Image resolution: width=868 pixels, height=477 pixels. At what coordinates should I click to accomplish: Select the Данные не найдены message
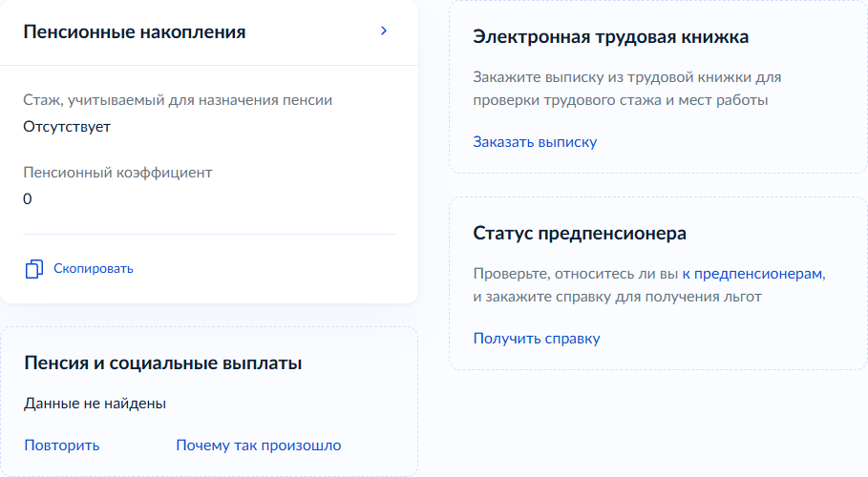[x=95, y=404]
